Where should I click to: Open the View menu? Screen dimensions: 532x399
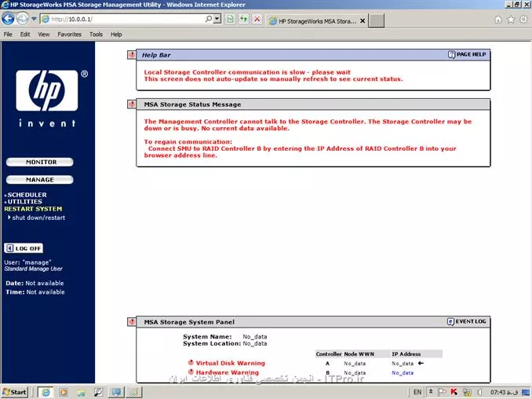pos(43,35)
